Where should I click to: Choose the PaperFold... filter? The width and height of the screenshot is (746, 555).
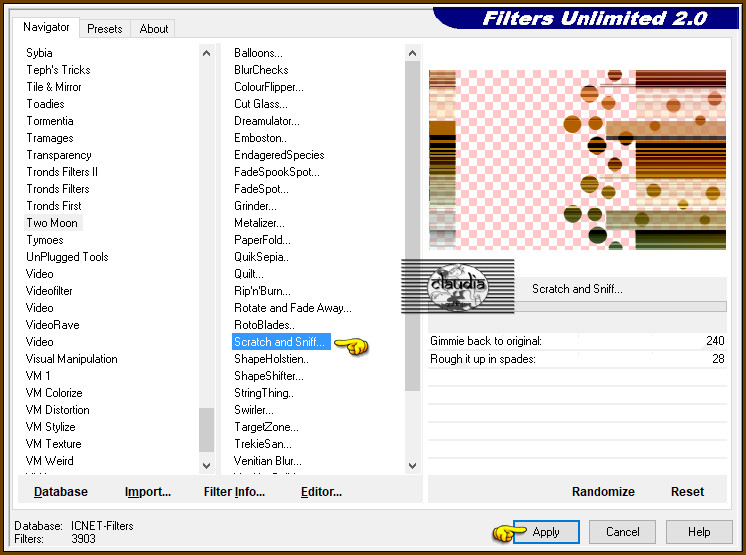pyautogui.click(x=262, y=240)
